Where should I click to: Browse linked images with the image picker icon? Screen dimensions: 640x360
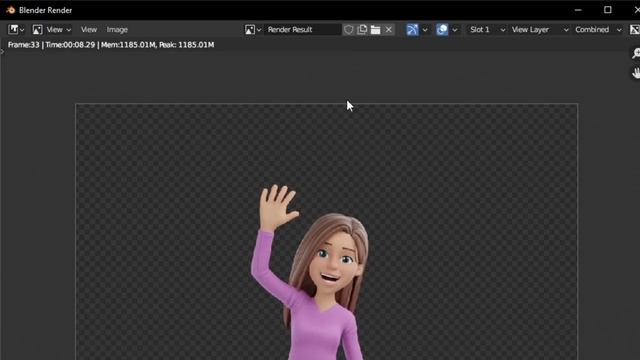point(253,29)
